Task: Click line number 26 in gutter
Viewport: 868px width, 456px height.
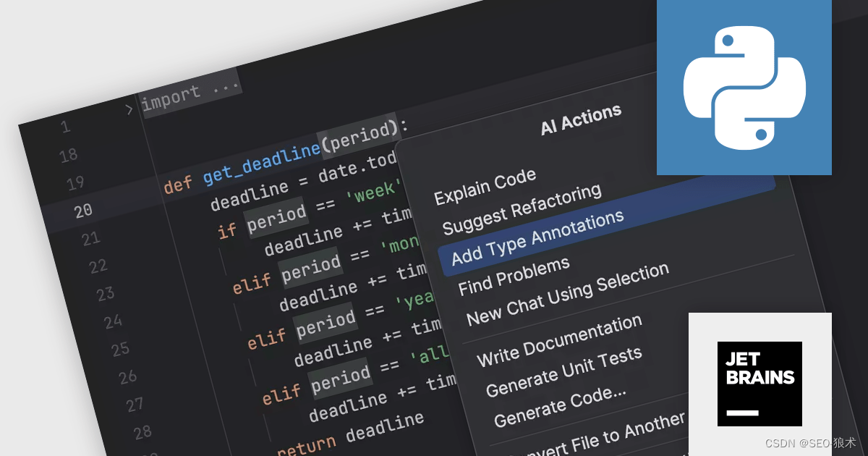Action: (x=128, y=376)
